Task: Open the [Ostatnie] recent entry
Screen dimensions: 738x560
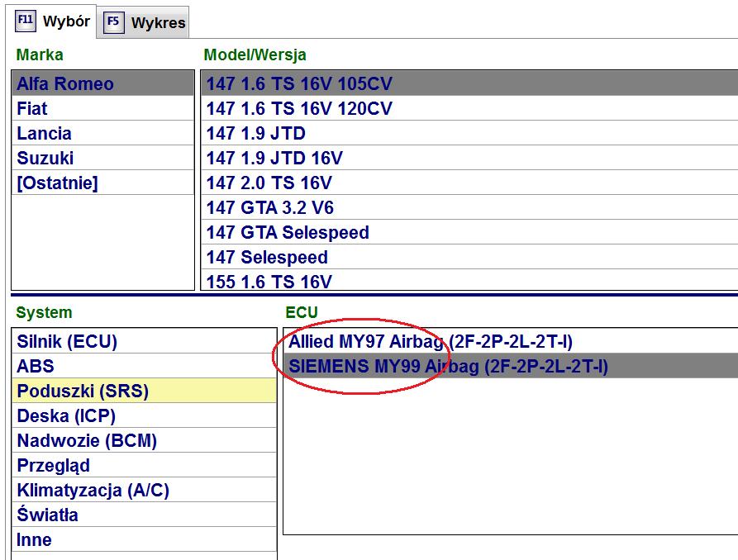Action: (102, 183)
